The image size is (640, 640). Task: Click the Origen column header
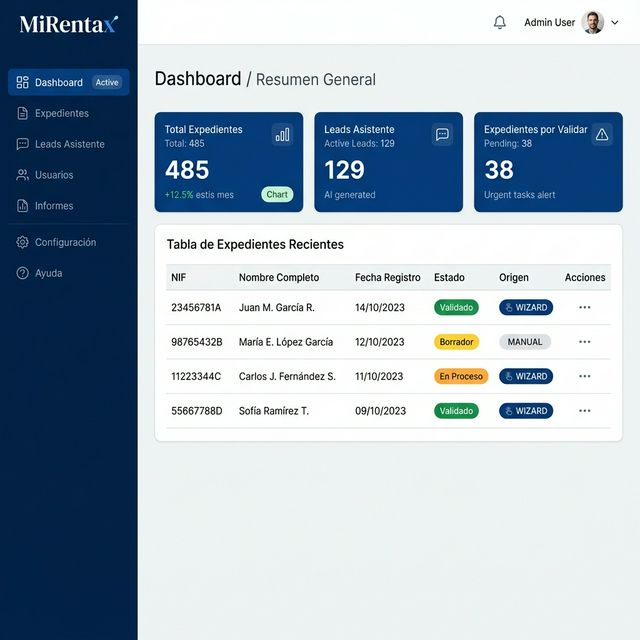pyautogui.click(x=514, y=278)
